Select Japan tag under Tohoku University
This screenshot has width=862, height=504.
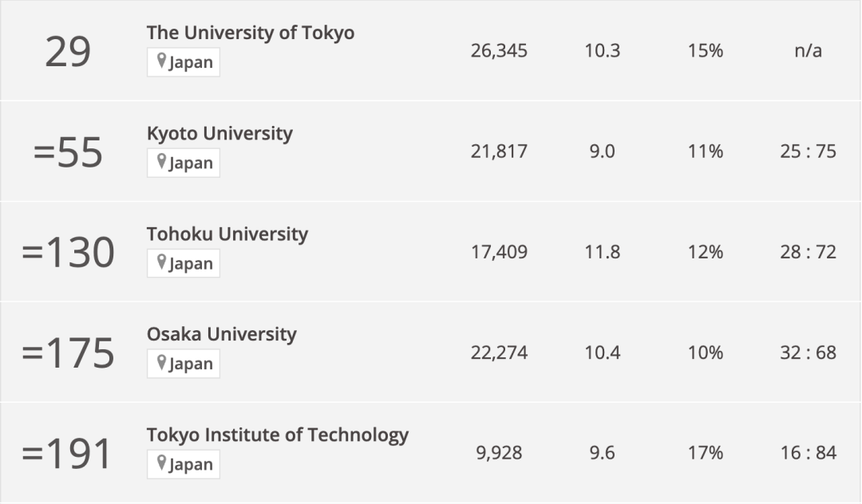(190, 263)
